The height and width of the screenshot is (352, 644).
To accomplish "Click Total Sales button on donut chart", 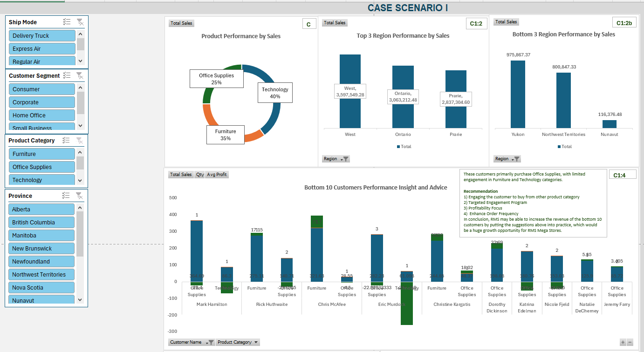I will coord(181,23).
